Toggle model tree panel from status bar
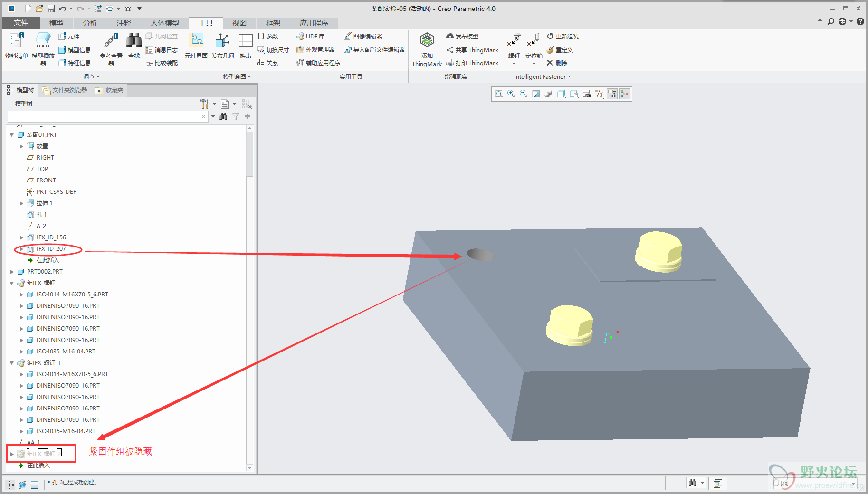 click(10, 484)
